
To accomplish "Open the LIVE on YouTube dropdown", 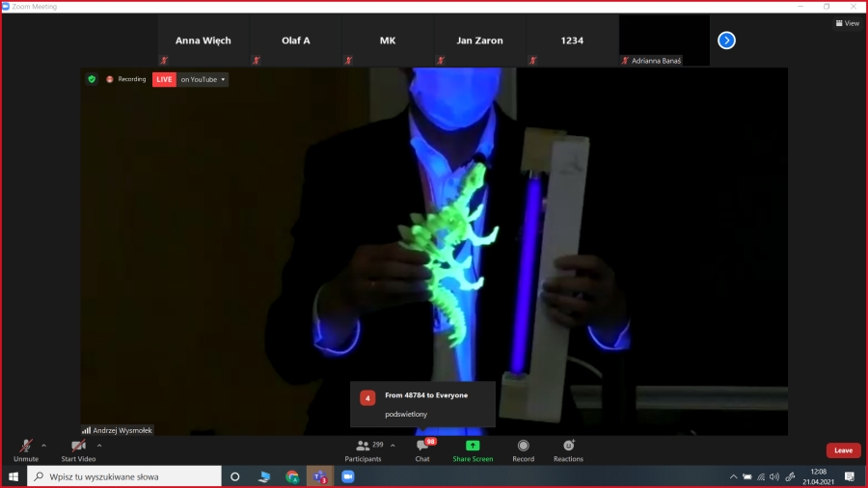I will click(191, 79).
